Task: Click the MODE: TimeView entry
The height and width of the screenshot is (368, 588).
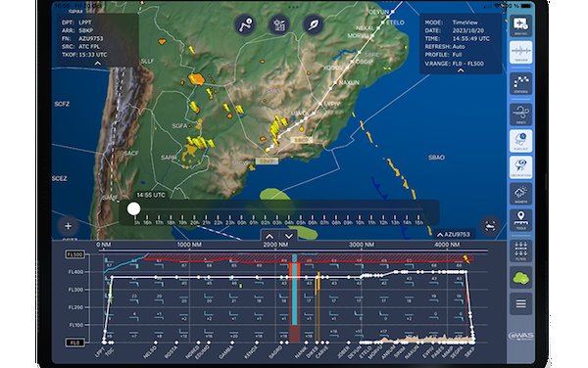Action: [x=452, y=23]
